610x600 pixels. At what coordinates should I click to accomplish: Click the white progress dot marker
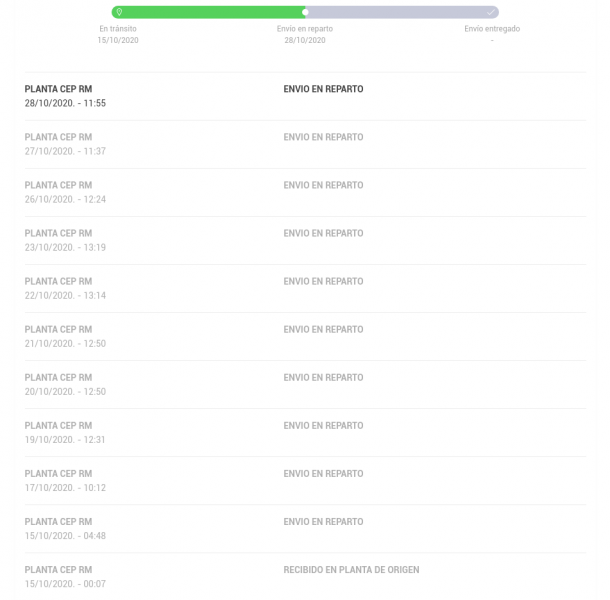(x=305, y=12)
